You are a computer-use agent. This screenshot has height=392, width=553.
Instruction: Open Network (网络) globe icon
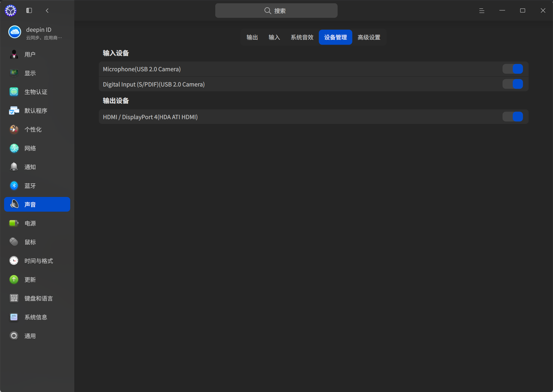click(14, 148)
